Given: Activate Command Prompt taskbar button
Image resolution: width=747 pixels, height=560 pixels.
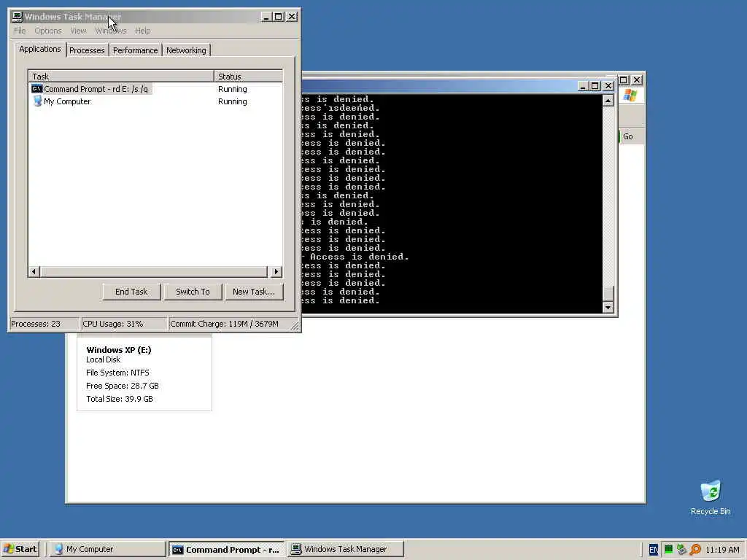Looking at the screenshot, I should pos(226,549).
